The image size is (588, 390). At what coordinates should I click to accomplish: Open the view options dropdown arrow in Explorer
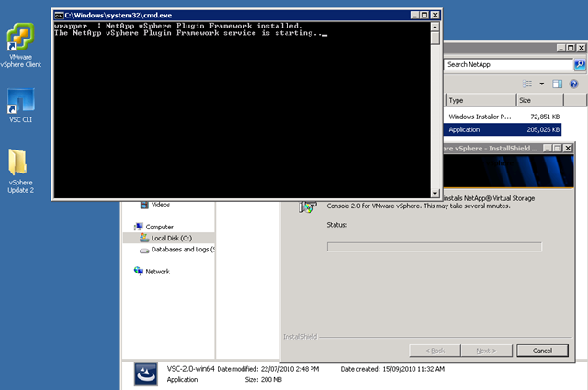coord(541,84)
